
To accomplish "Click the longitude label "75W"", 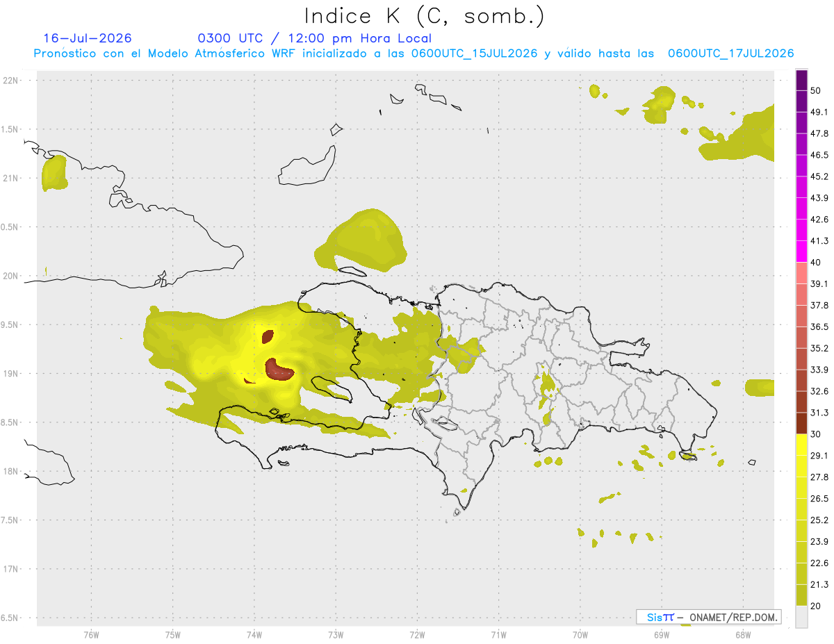I will coord(172,634).
